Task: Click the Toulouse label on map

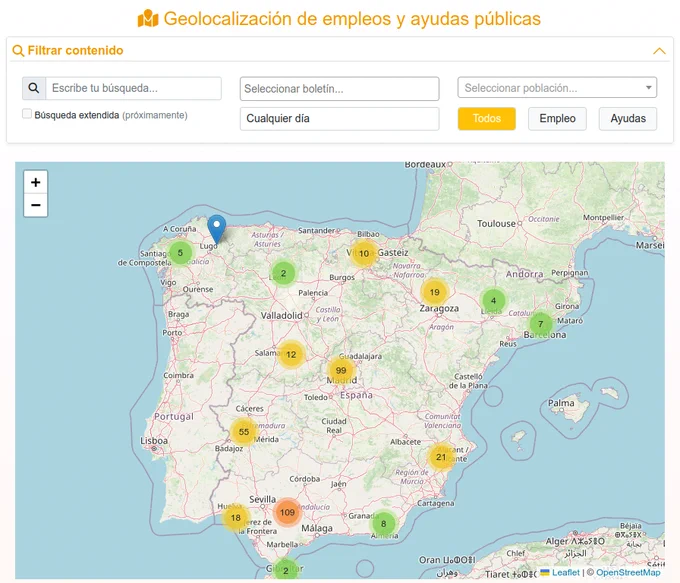Action: [496, 223]
